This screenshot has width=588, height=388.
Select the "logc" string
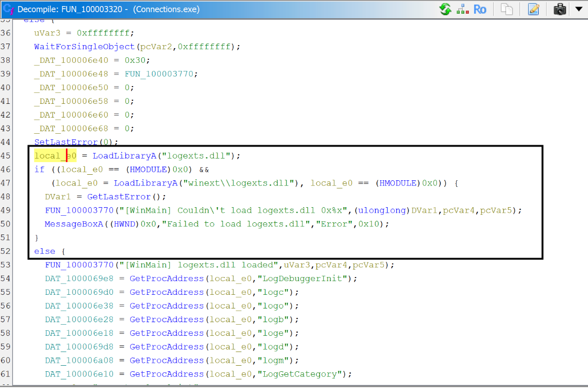tap(273, 292)
